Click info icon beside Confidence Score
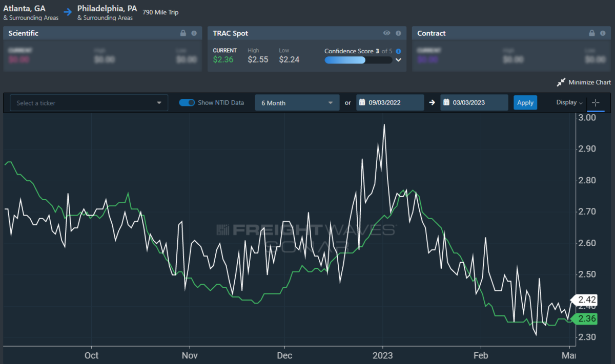This screenshot has width=615, height=364. click(398, 51)
